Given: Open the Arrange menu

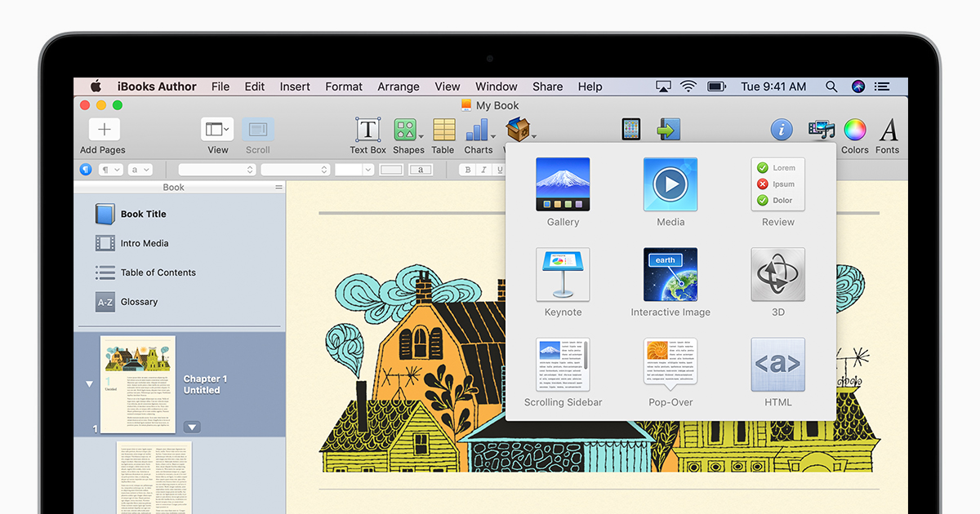Looking at the screenshot, I should click(x=399, y=86).
